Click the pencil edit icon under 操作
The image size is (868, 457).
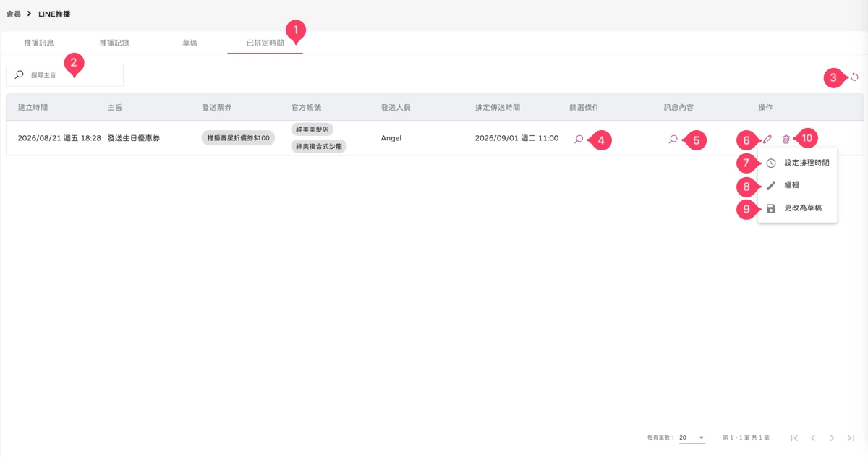click(x=767, y=139)
